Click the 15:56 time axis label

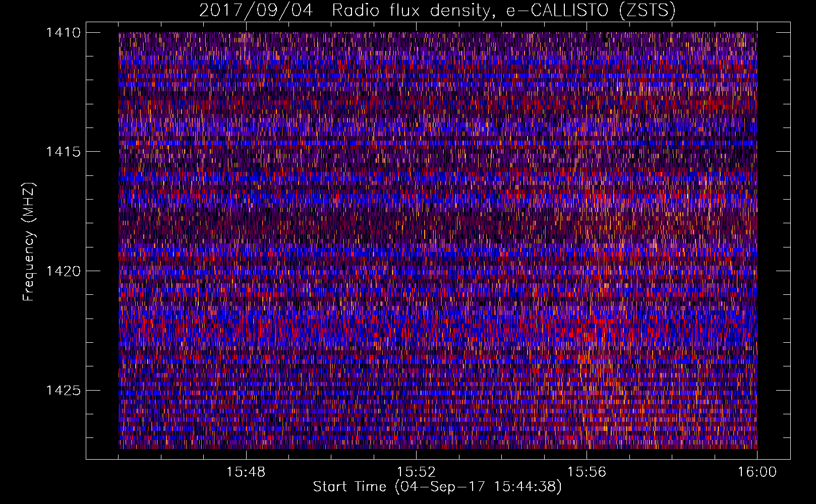pos(587,472)
